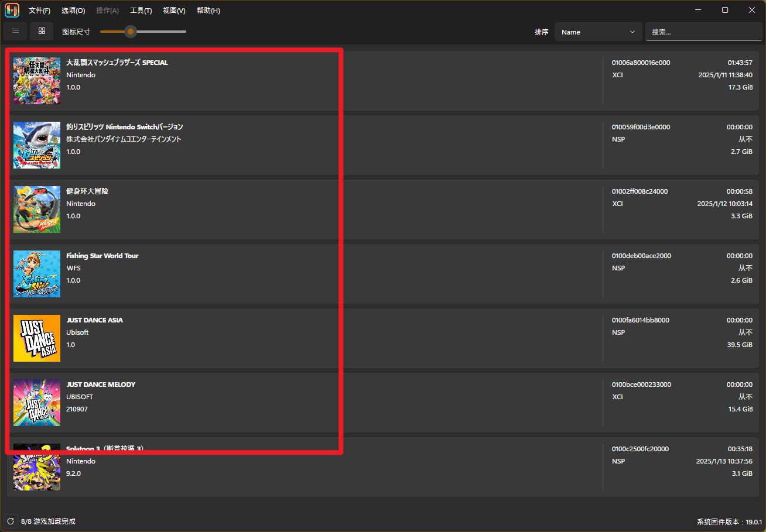766x532 pixels.
Task: Select the 健身环大冒险 cover thumbnail
Action: point(37,210)
